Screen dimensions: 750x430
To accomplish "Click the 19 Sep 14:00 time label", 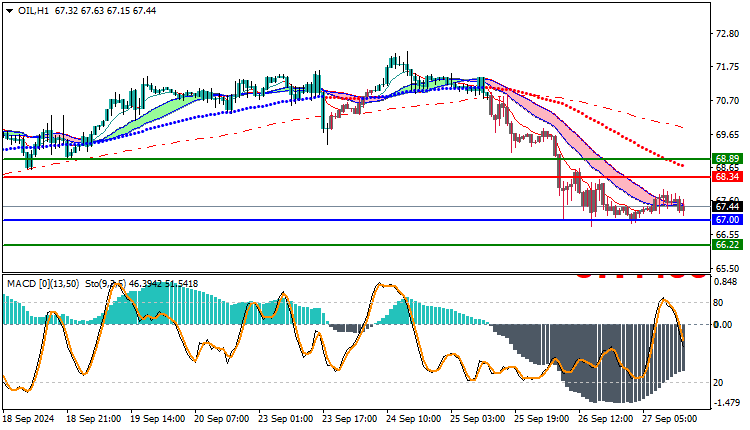I will (x=158, y=419).
